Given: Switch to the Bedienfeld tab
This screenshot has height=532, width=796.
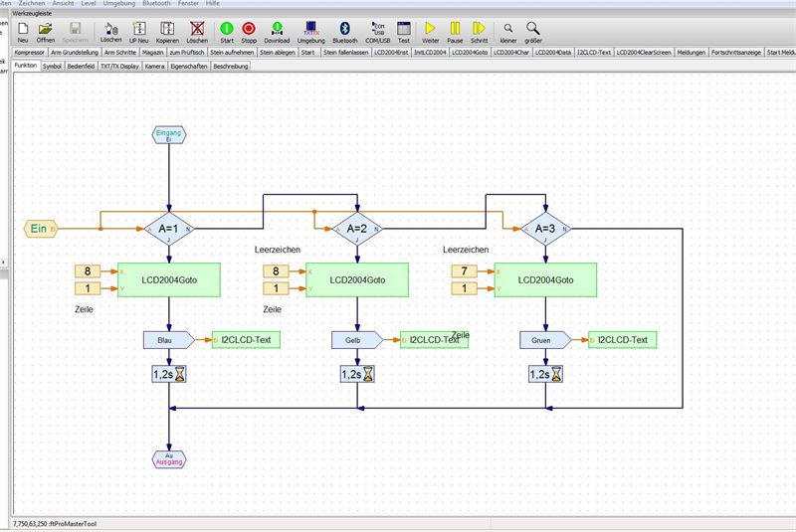Looking at the screenshot, I should (x=81, y=66).
